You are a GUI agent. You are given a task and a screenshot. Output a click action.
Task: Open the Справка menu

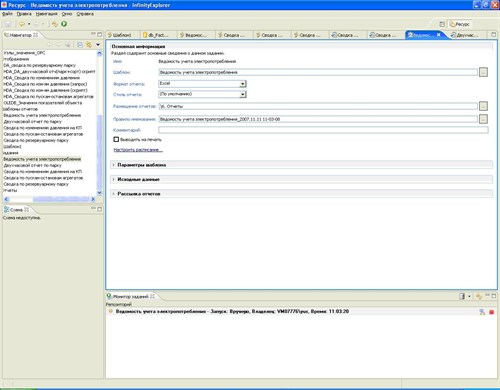(x=85, y=14)
